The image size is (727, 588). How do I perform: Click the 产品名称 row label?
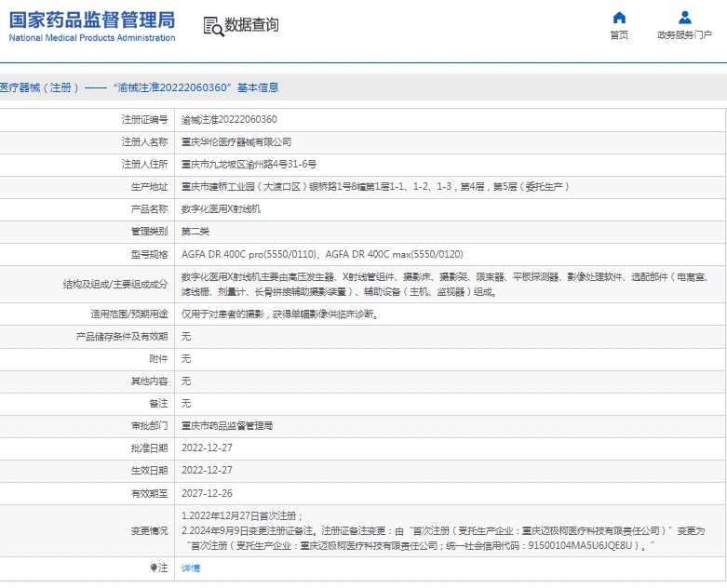click(149, 209)
